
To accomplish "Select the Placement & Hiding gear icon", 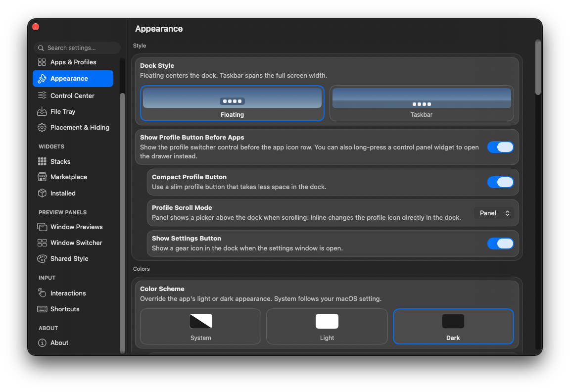I will pos(42,127).
